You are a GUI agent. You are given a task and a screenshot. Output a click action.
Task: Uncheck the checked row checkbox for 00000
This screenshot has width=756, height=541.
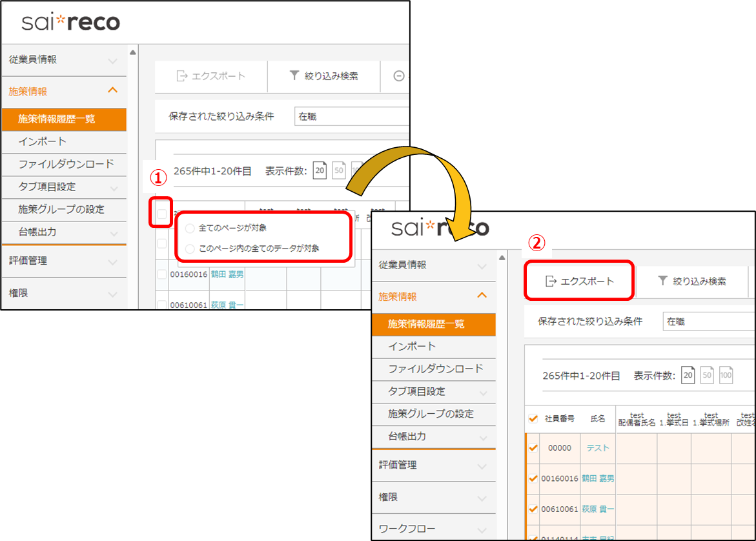pos(533,448)
